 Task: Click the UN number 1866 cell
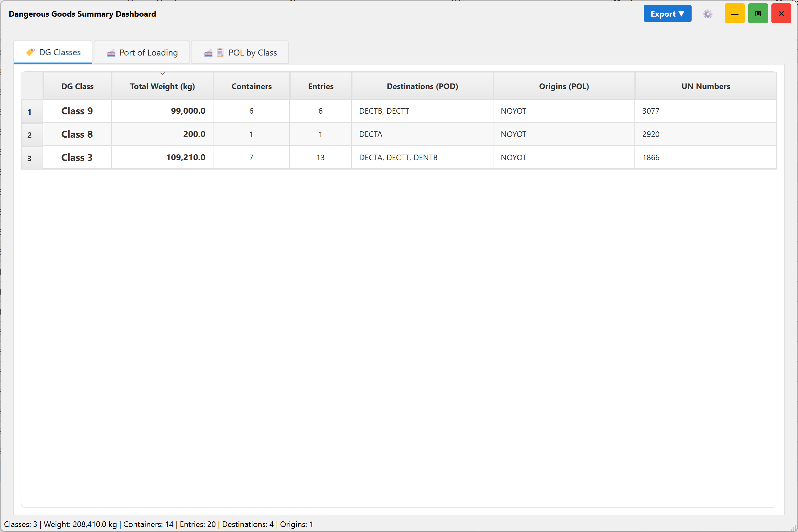coord(706,157)
